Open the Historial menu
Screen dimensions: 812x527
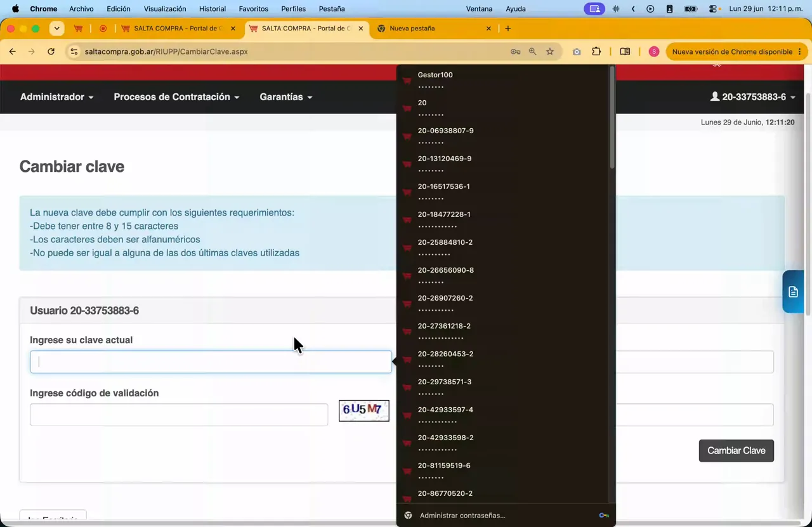click(x=213, y=9)
